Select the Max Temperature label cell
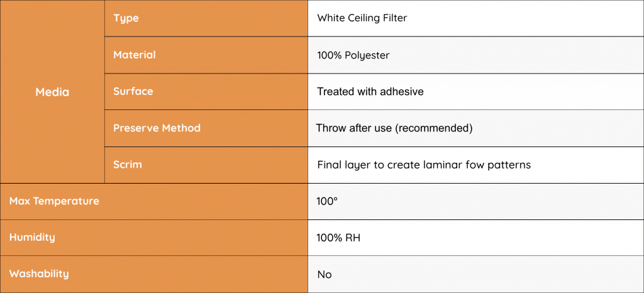 coord(54,201)
